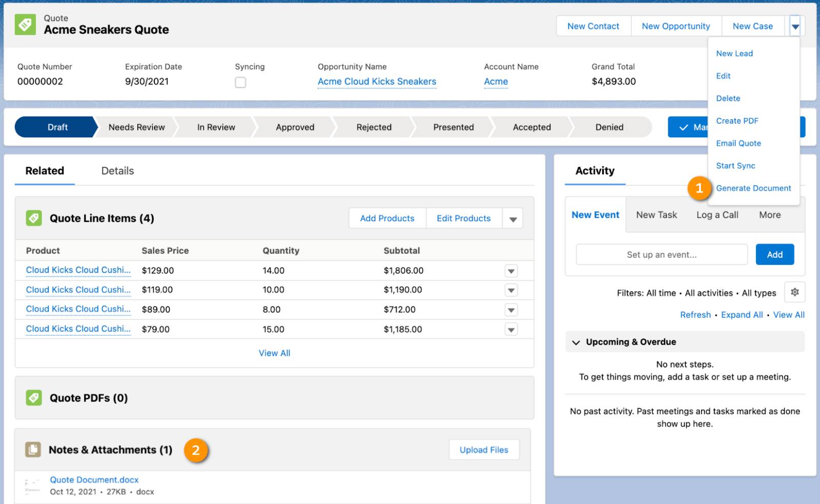Open row menu for the $1,190.00 line item
The image size is (820, 504).
pyautogui.click(x=511, y=290)
